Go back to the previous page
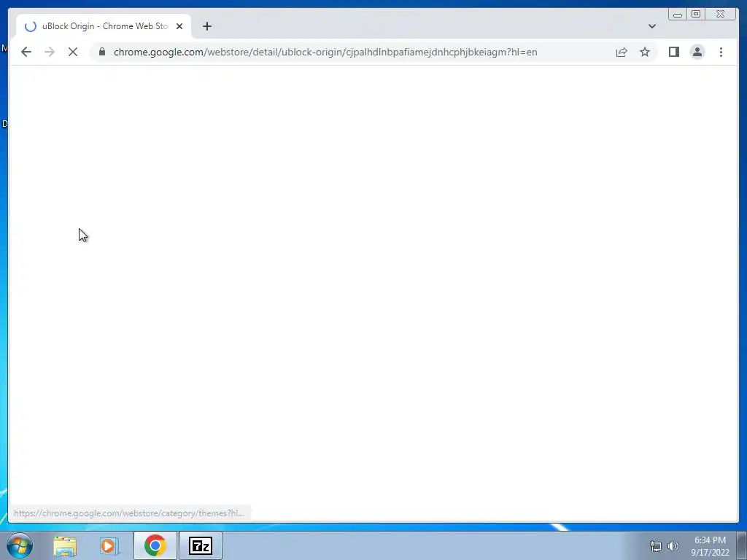The height and width of the screenshot is (560, 747). click(26, 52)
